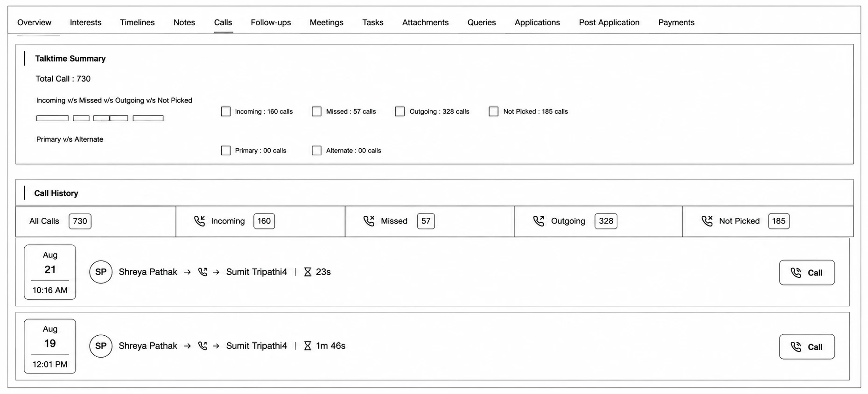Click the 328 count badge next to Outgoing
The width and height of the screenshot is (868, 394).
pos(606,221)
